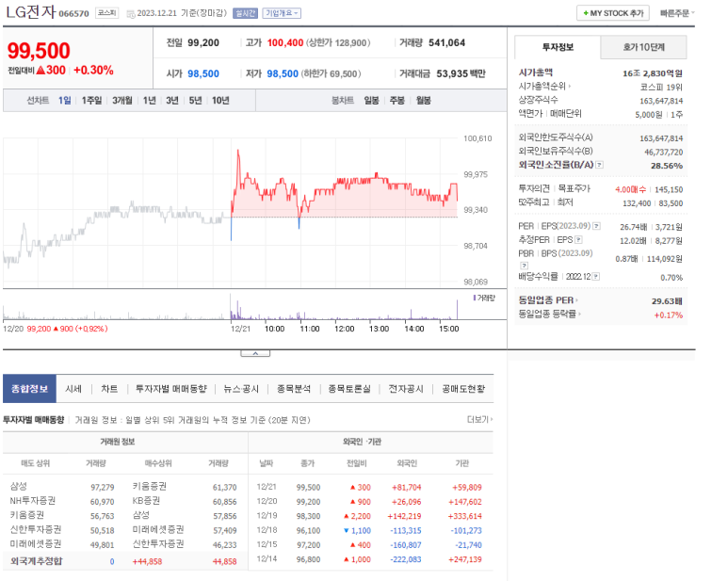
Task: Click NH투자증권 in 매도 상위 list
Action: 33,501
